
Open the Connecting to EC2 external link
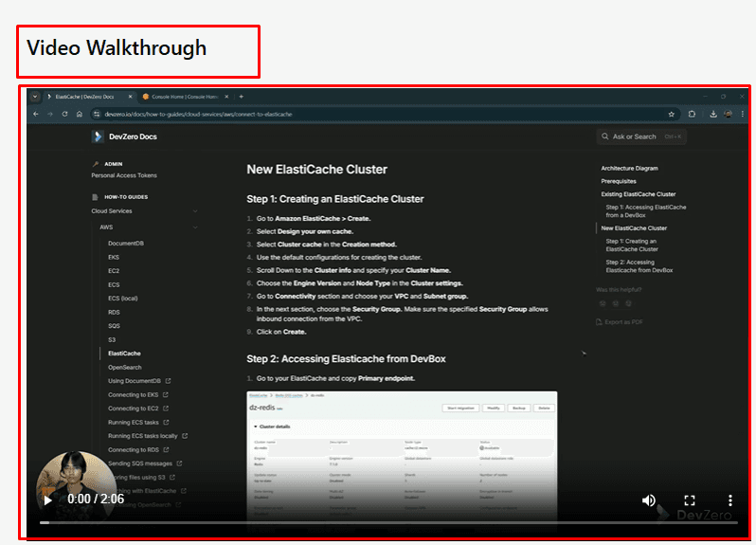[138, 409]
